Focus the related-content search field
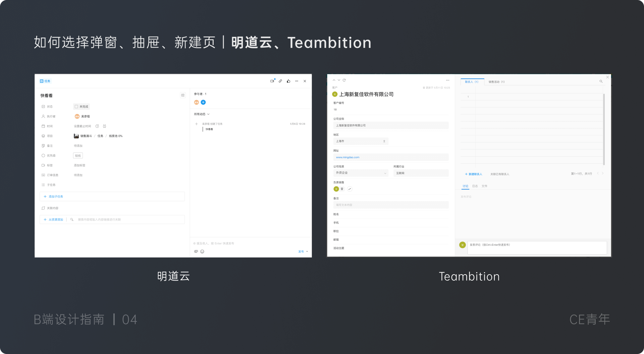Image resolution: width=644 pixels, height=354 pixels. 129,220
